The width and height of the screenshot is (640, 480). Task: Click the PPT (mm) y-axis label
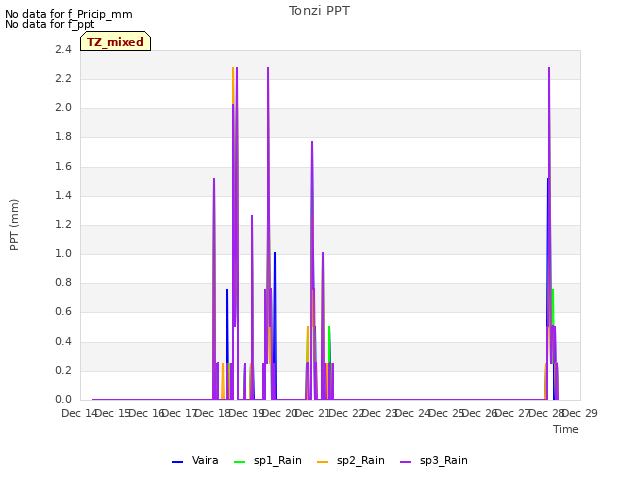point(14,225)
